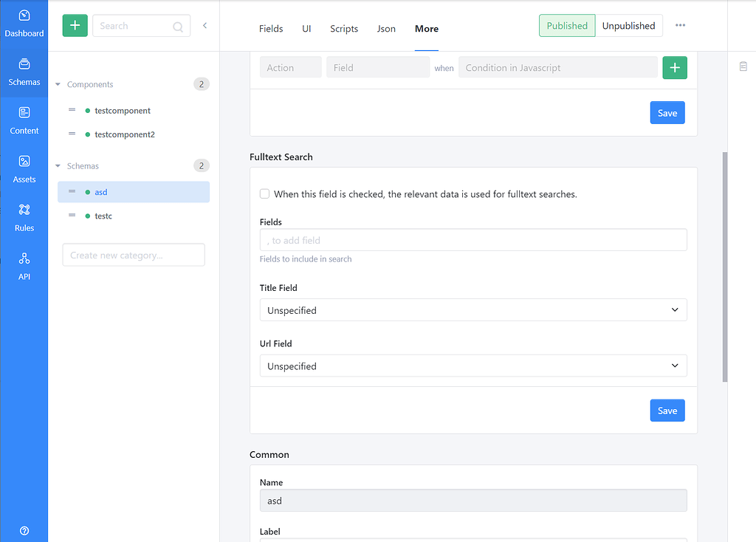756x542 pixels.
Task: Open the Rules section
Action: [x=24, y=217]
